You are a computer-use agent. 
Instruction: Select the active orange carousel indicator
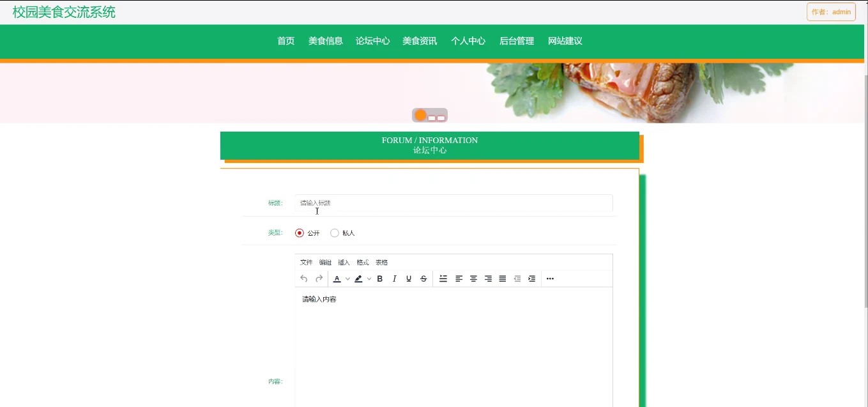click(x=420, y=115)
